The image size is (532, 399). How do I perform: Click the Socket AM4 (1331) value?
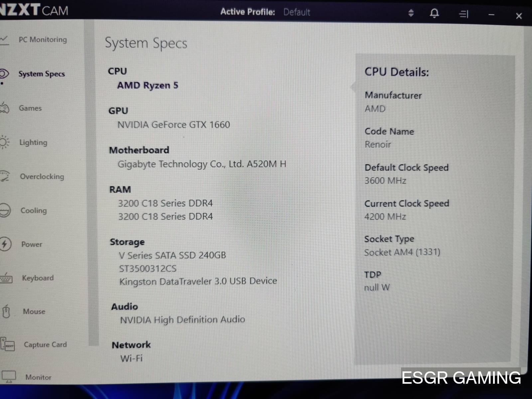tap(402, 252)
